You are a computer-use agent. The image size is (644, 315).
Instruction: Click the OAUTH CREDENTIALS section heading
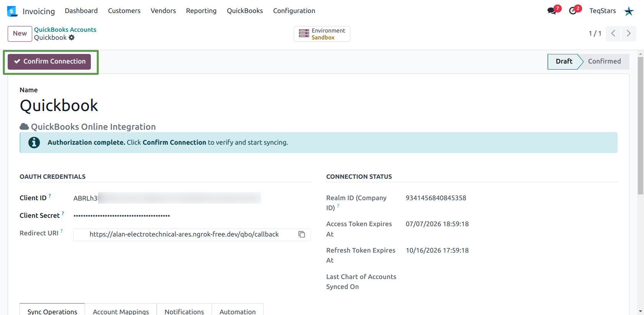click(x=53, y=176)
